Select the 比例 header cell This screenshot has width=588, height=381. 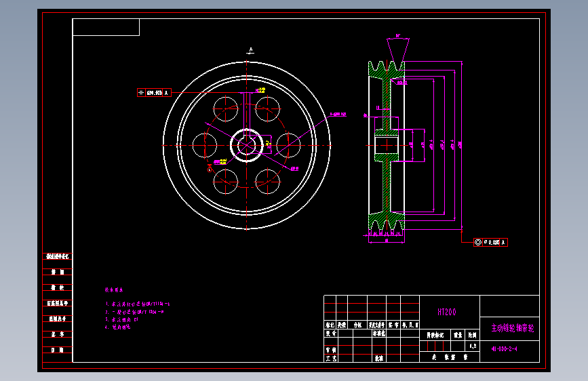point(473,336)
